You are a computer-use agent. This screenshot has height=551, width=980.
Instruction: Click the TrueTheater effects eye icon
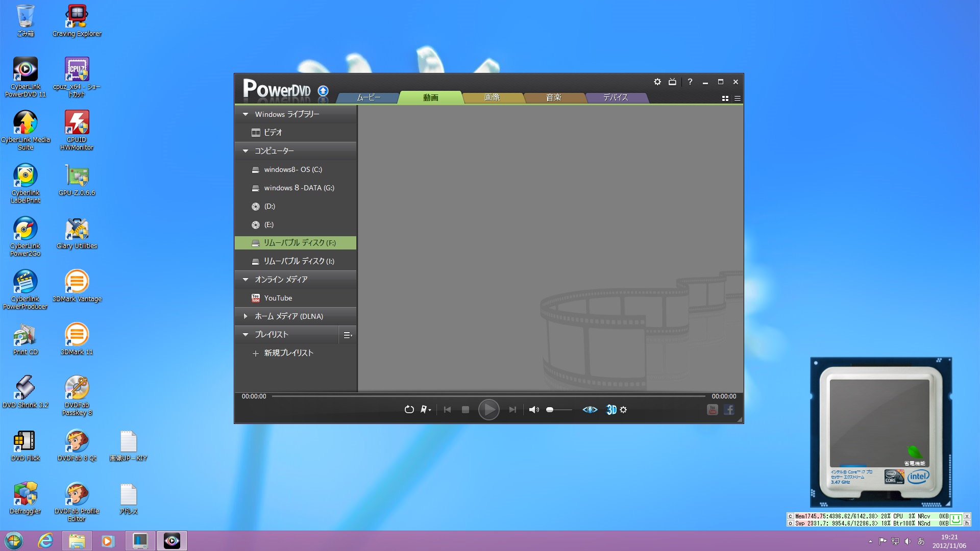[590, 410]
